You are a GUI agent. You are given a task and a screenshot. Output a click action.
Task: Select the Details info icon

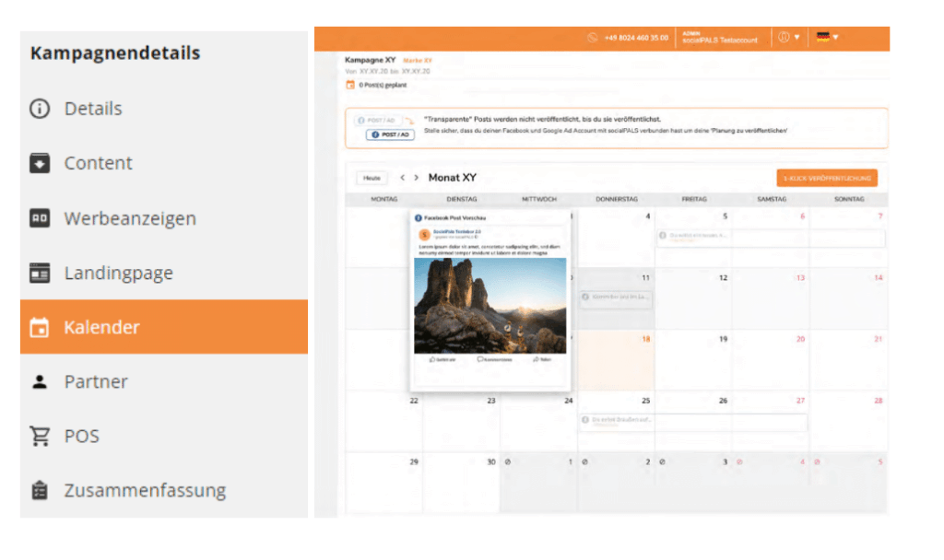click(x=38, y=109)
